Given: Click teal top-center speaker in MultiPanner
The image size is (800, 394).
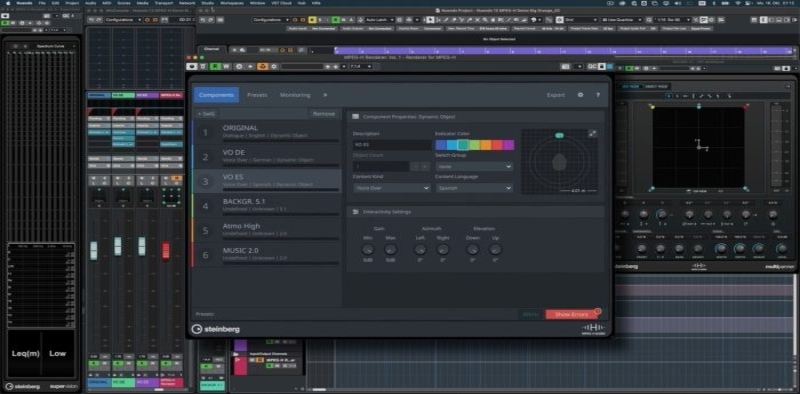Looking at the screenshot, I should [x=698, y=106].
